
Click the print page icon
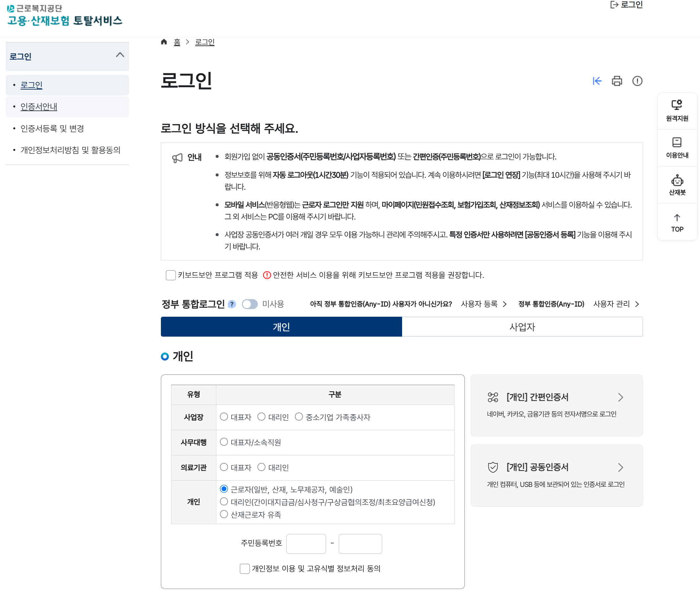coord(617,81)
